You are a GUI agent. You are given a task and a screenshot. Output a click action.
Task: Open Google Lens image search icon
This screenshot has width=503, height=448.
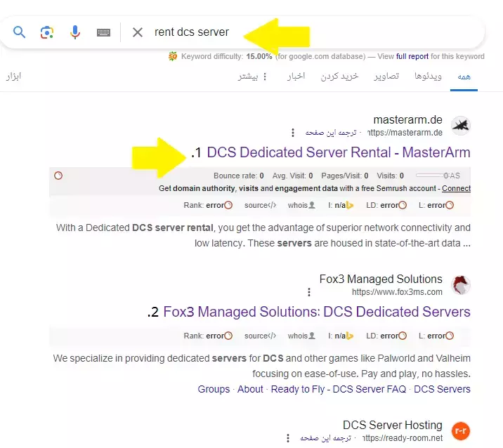pyautogui.click(x=47, y=32)
